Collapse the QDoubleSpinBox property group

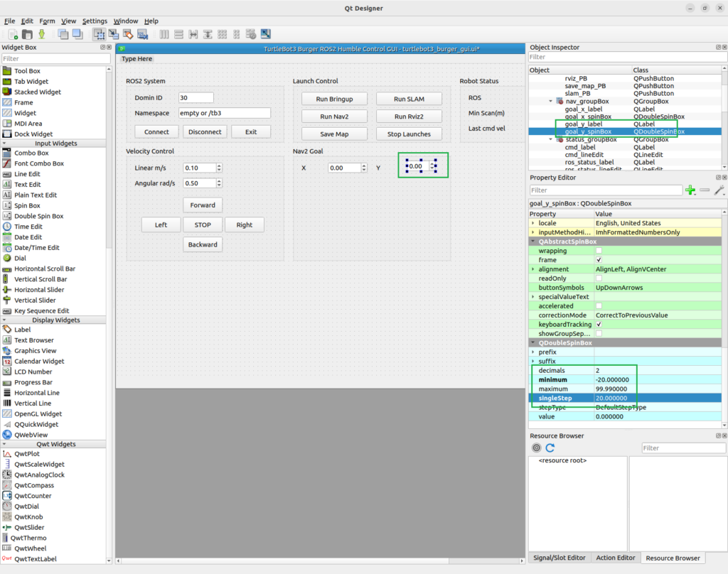[533, 343]
